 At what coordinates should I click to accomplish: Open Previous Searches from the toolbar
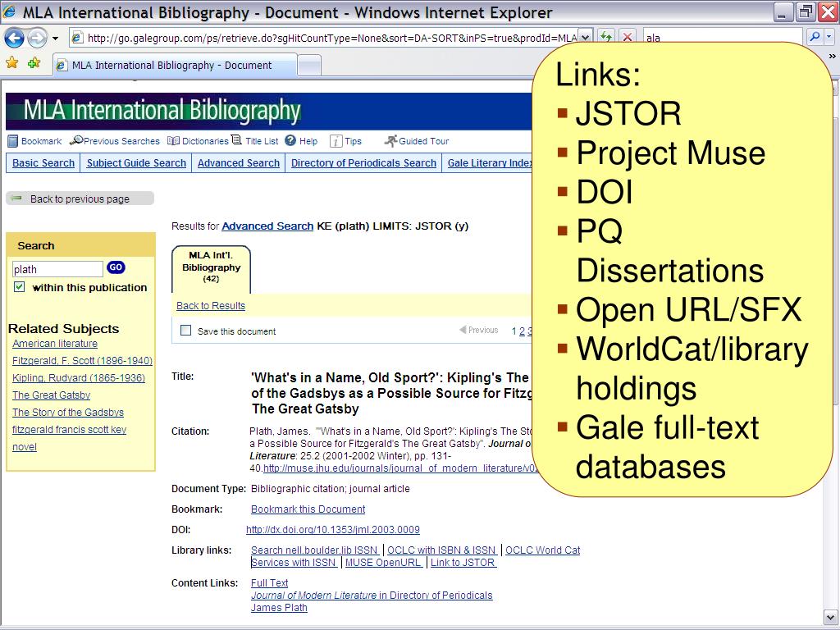click(x=115, y=141)
